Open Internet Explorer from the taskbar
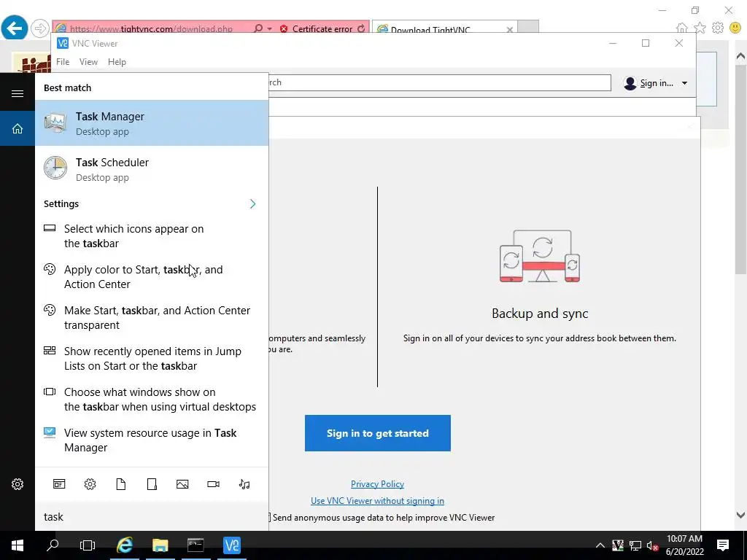The image size is (747, 560). (x=125, y=545)
